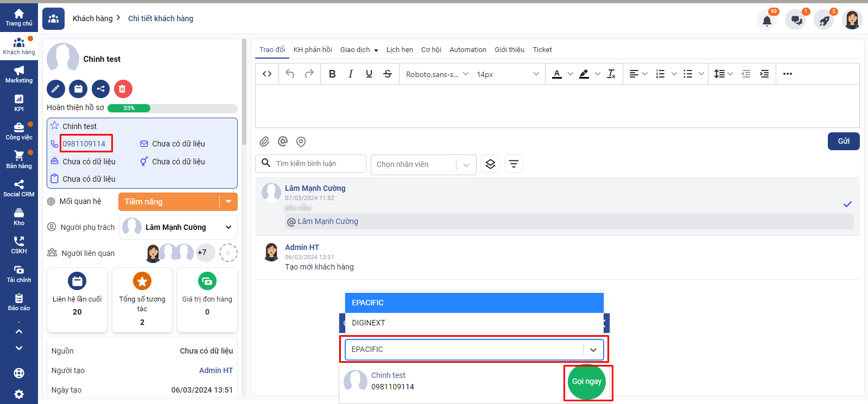The height and width of the screenshot is (404, 868).
Task: Open the Chọn nhân viên dropdown
Action: pyautogui.click(x=423, y=164)
